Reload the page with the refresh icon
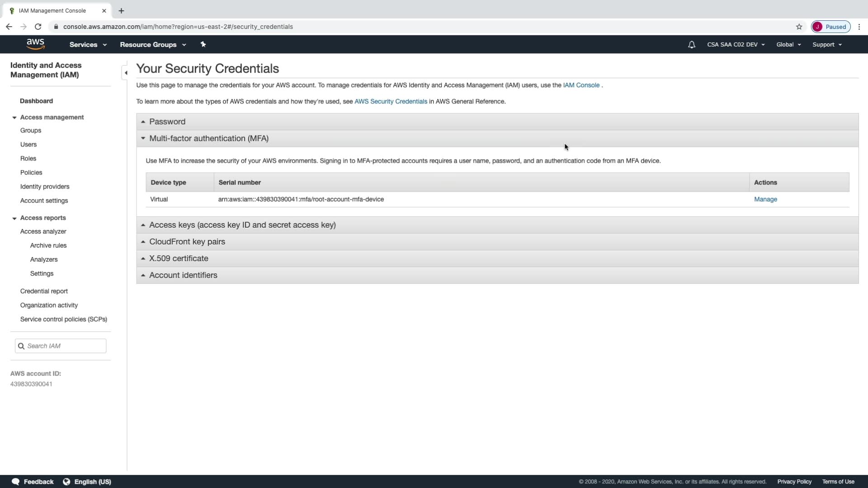The image size is (868, 488). pos(38,27)
